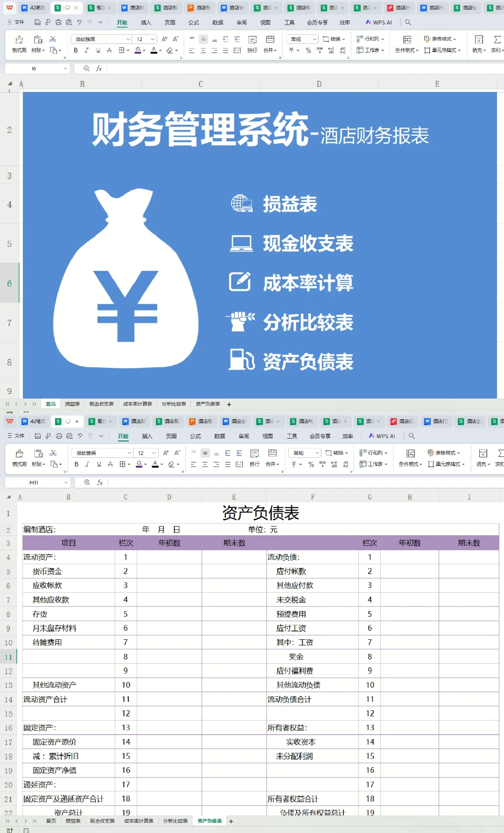Click the insert function fx icon in the upper formula bar
This screenshot has height=833, width=504.
coord(99,69)
